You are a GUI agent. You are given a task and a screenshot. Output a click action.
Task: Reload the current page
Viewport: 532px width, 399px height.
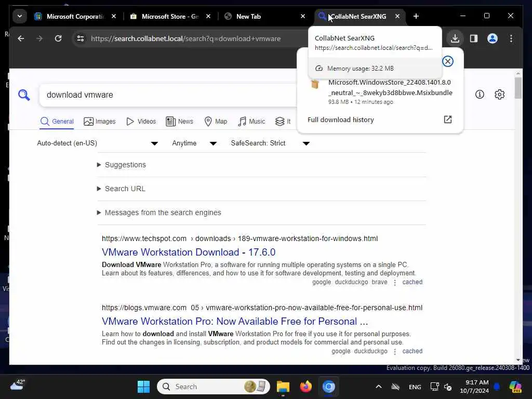point(58,38)
